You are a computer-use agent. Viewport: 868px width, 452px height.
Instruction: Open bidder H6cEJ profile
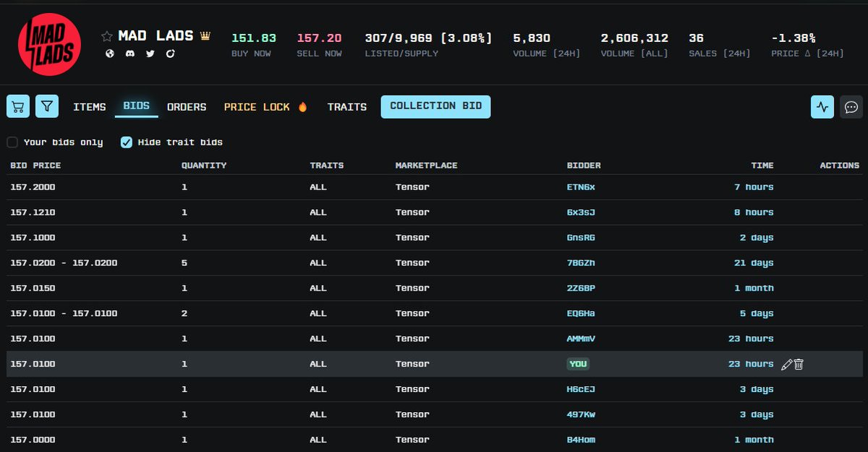581,390
